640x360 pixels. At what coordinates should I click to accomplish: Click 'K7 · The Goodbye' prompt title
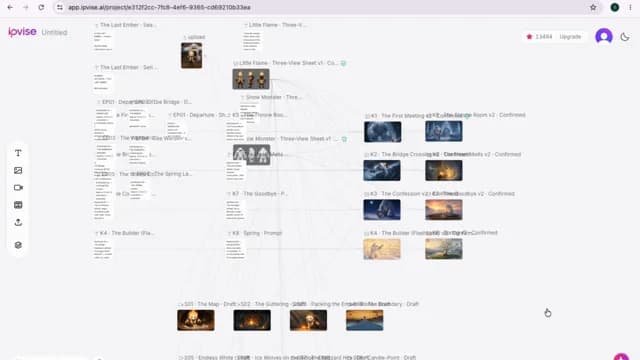(260, 193)
